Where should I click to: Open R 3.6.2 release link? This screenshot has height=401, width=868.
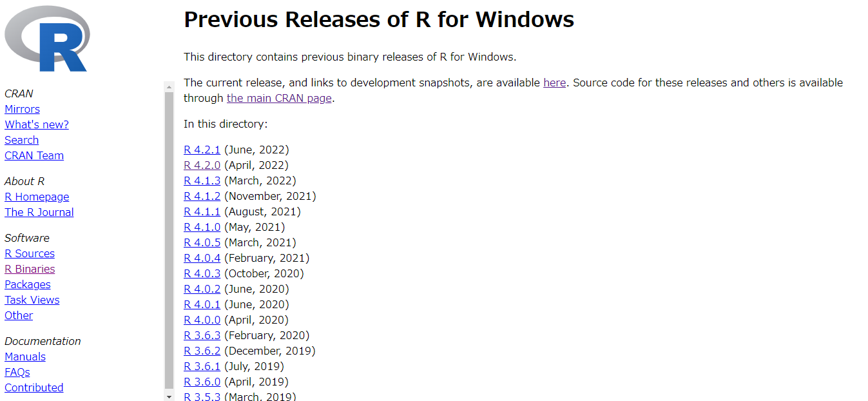point(202,351)
